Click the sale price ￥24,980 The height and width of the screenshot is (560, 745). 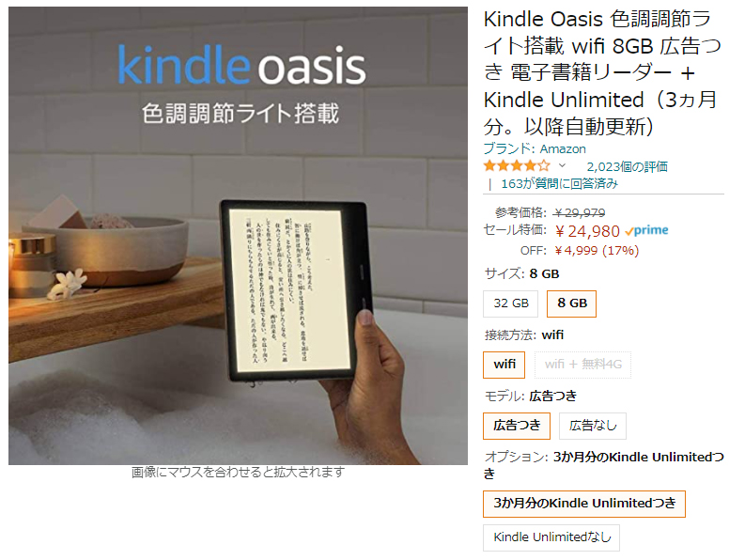pyautogui.click(x=588, y=231)
